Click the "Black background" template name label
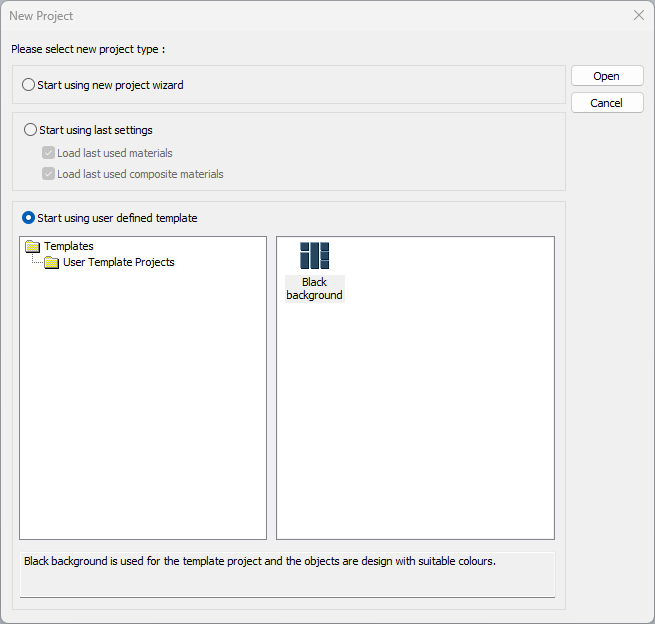 (x=314, y=289)
